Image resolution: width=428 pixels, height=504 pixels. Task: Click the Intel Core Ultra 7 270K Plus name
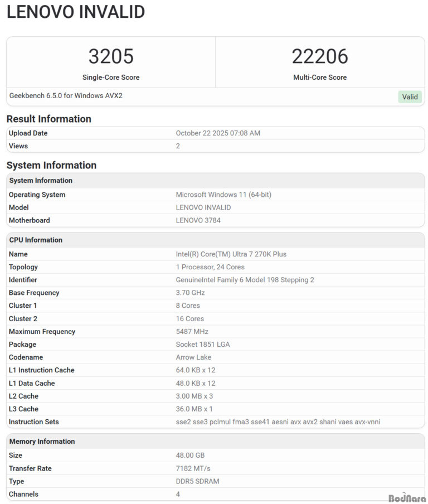pos(231,254)
